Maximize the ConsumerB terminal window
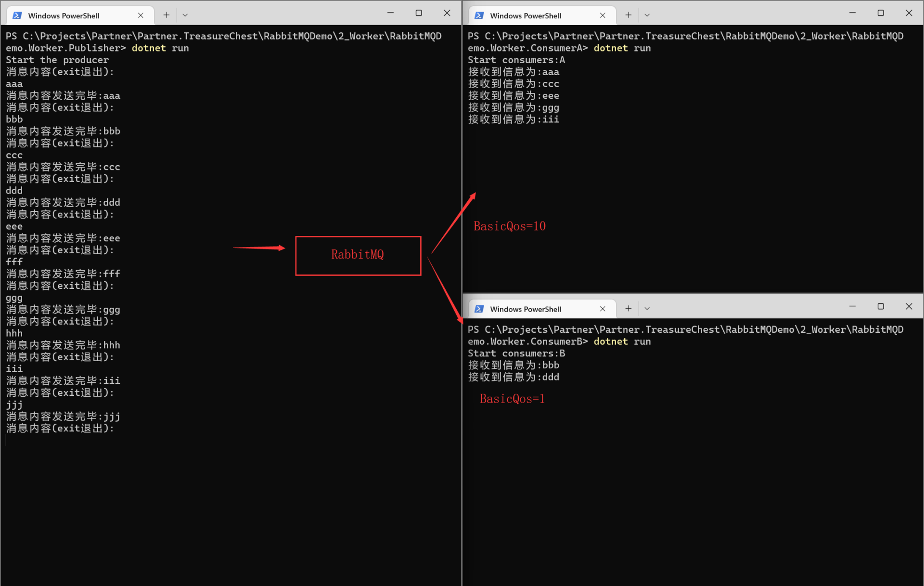This screenshot has height=586, width=924. point(881,306)
